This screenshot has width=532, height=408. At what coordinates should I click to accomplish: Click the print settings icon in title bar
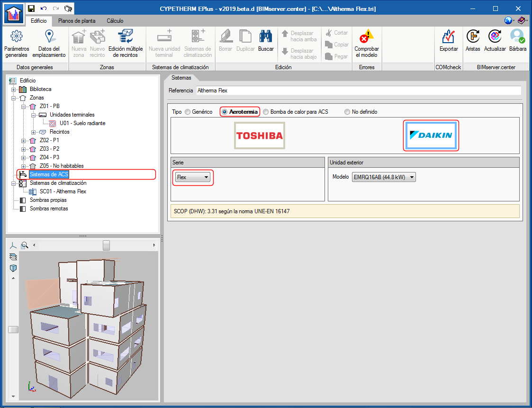pos(68,9)
